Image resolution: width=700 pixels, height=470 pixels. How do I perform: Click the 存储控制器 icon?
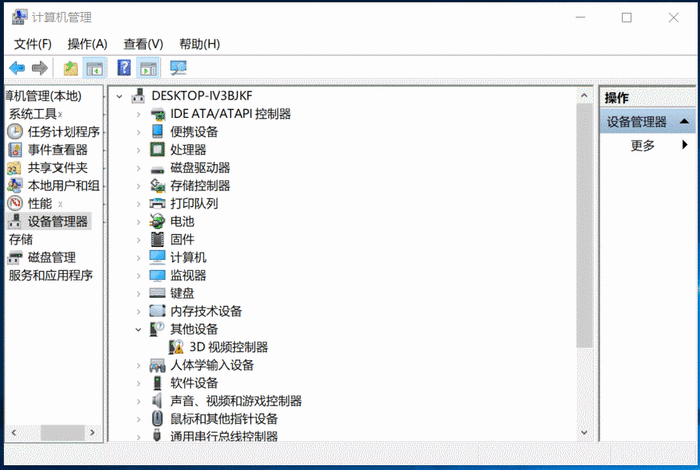coord(158,186)
